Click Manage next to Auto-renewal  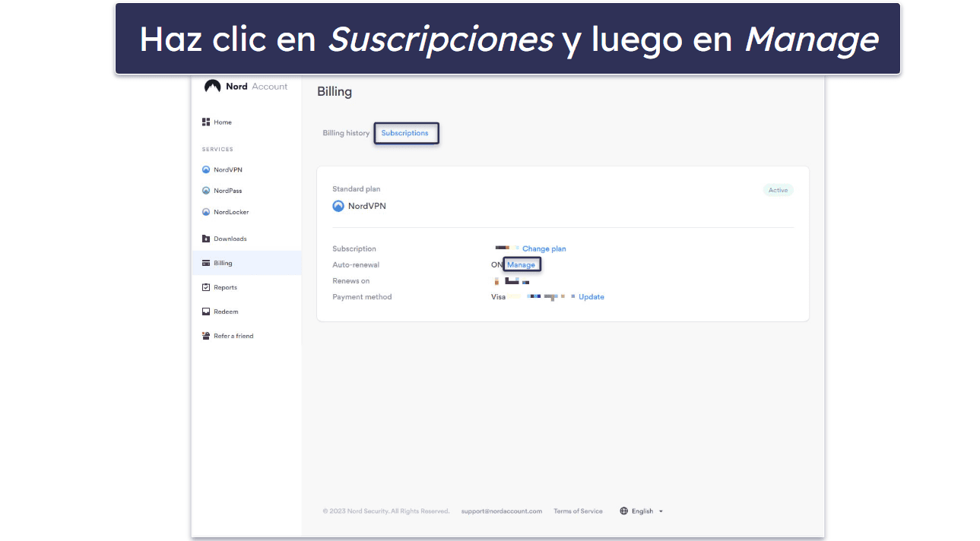[522, 265]
